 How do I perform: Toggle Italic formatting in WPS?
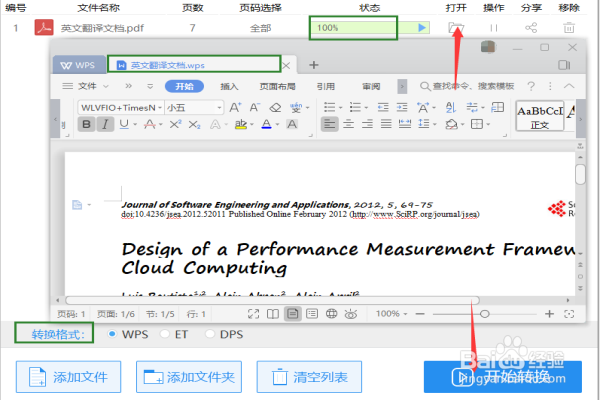(x=105, y=124)
